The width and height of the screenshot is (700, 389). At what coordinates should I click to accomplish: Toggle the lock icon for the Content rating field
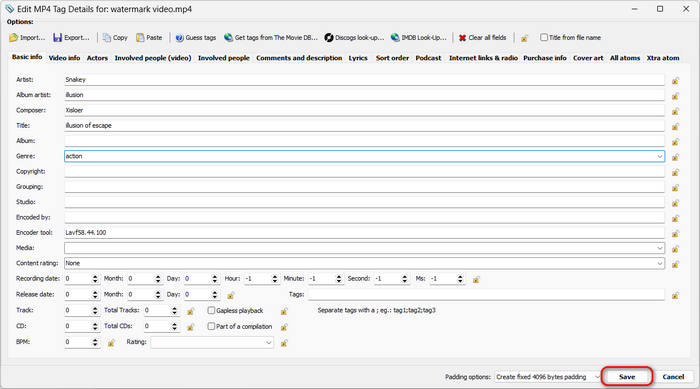(675, 264)
